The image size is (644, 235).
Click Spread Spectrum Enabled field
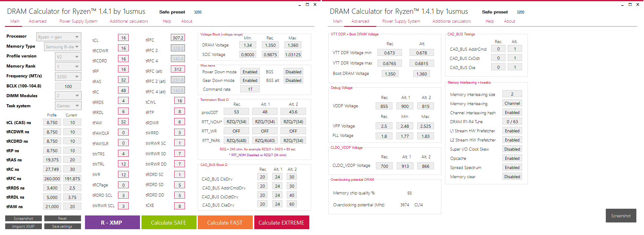(512, 167)
